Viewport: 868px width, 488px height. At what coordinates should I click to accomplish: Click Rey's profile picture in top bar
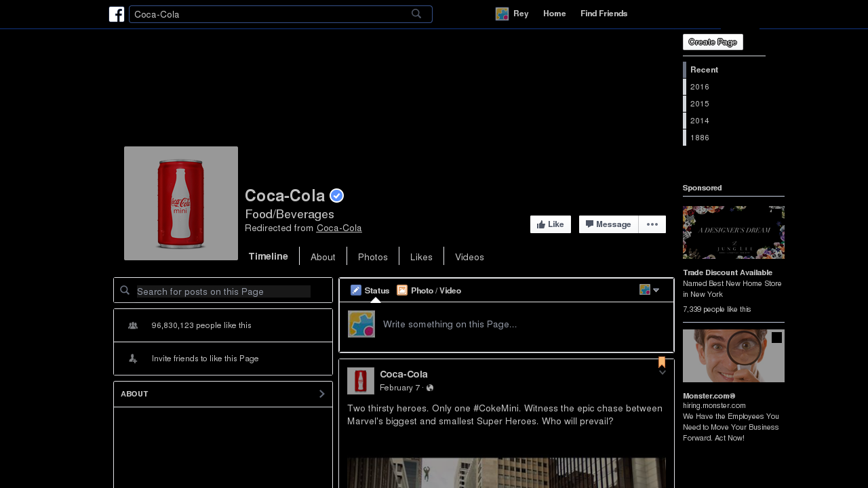(502, 14)
